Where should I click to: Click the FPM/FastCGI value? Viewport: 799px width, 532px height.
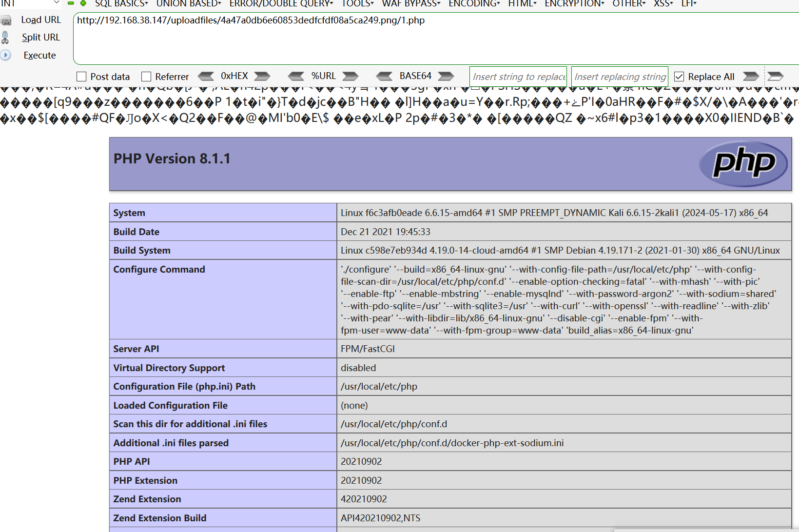coord(368,349)
